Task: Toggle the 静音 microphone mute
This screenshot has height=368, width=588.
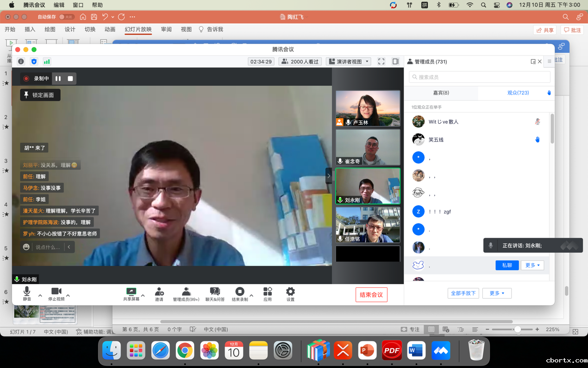Action: [x=27, y=292]
